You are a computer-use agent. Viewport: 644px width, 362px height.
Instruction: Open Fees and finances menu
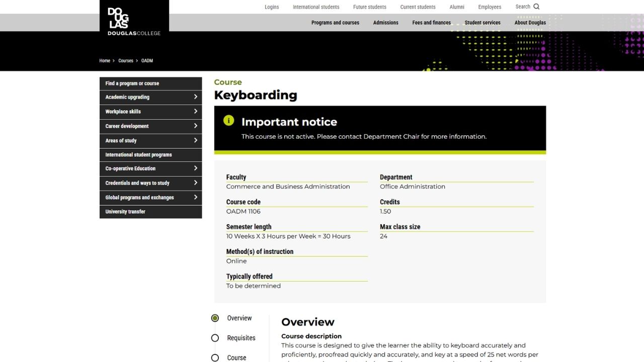click(x=432, y=23)
